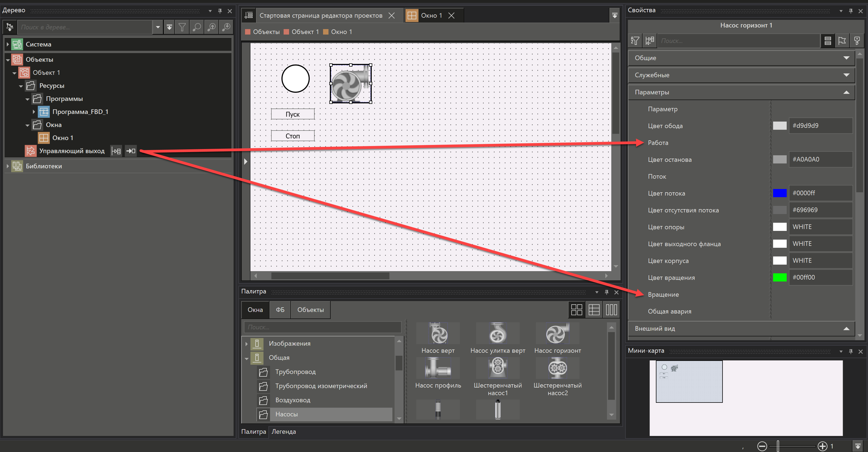Switch palette to table list view
This screenshot has height=452, width=868.
[594, 310]
